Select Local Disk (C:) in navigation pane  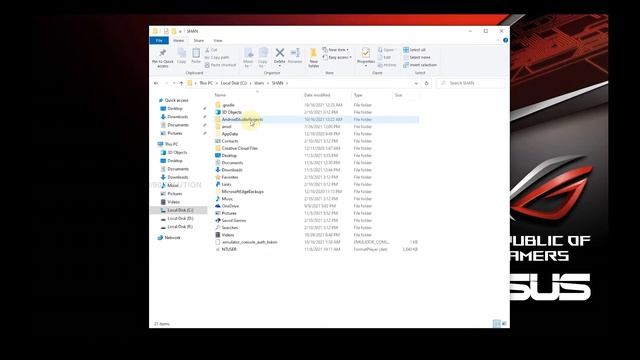pyautogui.click(x=180, y=210)
